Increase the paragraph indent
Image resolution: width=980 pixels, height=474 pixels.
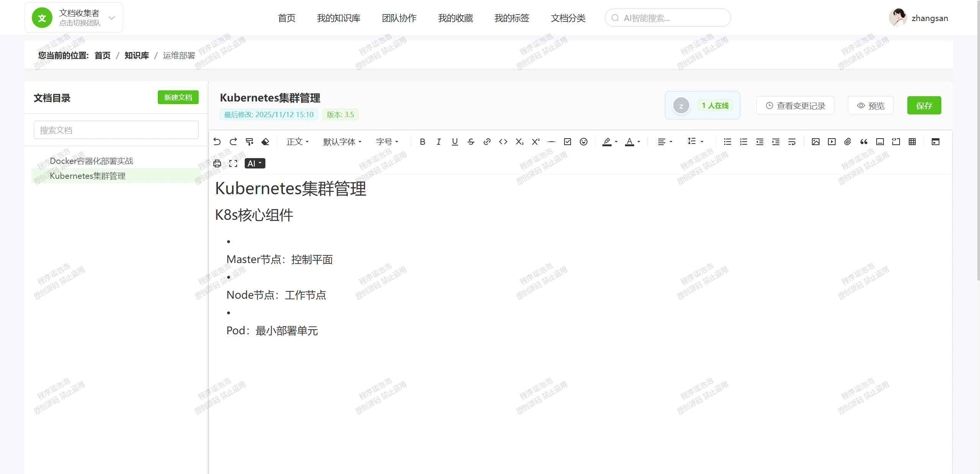click(776, 142)
